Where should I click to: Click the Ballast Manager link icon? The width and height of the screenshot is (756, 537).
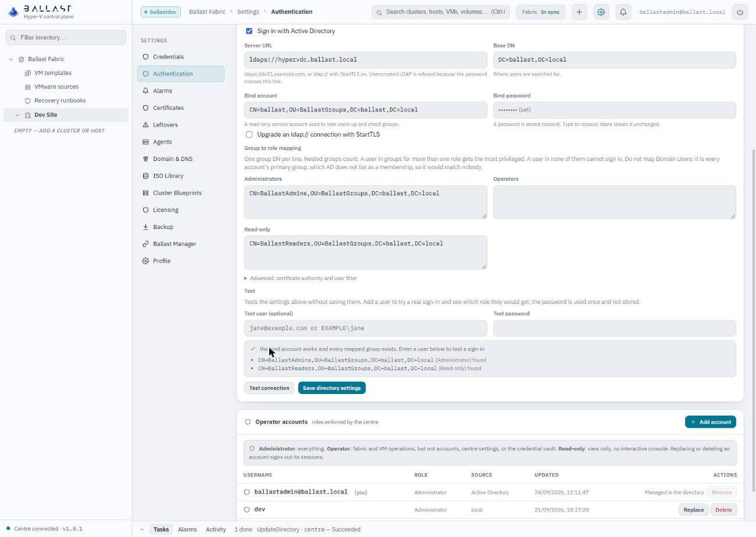pyautogui.click(x=145, y=244)
